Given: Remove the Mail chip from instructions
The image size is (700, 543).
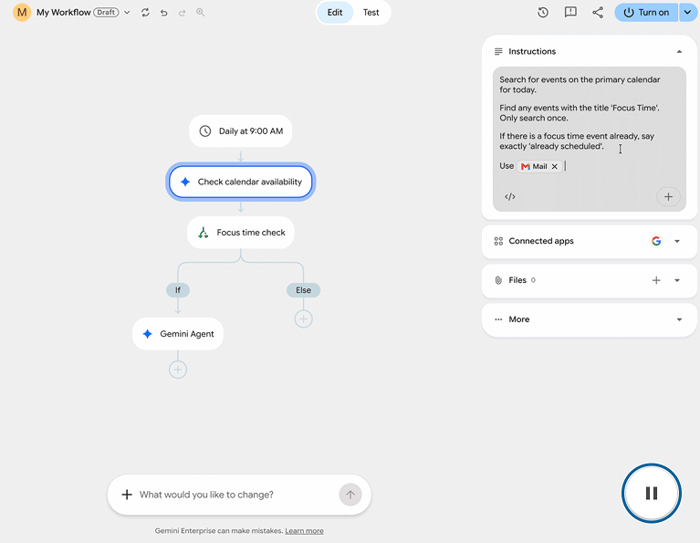Looking at the screenshot, I should coord(554,166).
